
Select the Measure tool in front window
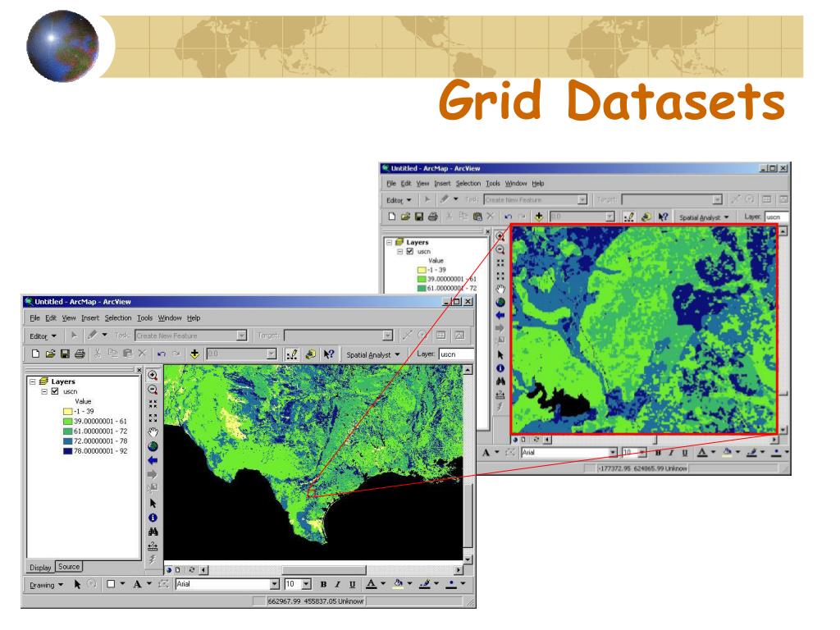tap(153, 546)
